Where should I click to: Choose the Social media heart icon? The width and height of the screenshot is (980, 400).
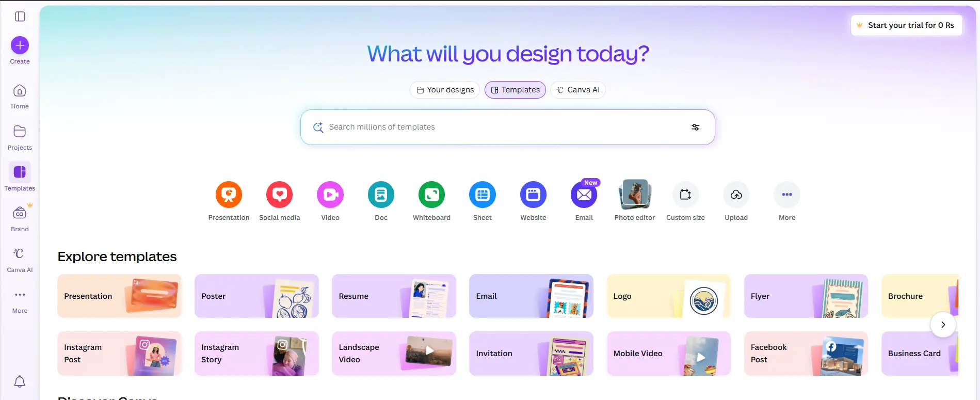[x=279, y=195]
